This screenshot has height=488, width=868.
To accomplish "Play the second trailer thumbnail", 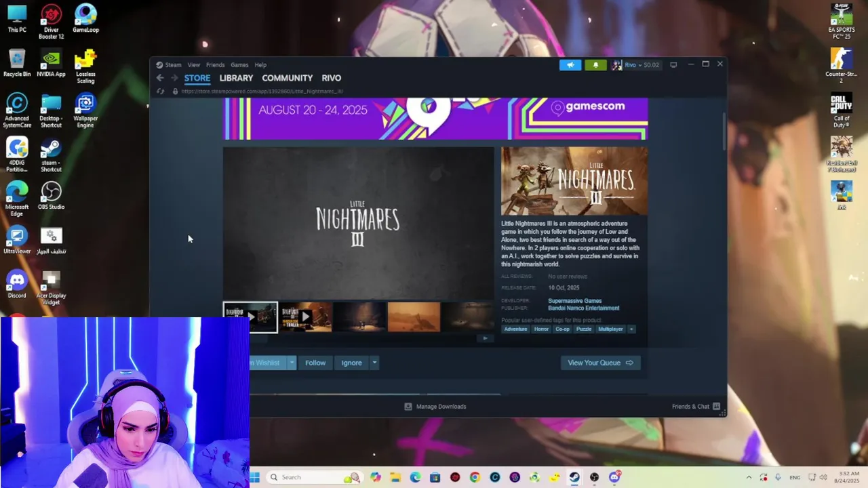I will [x=306, y=317].
